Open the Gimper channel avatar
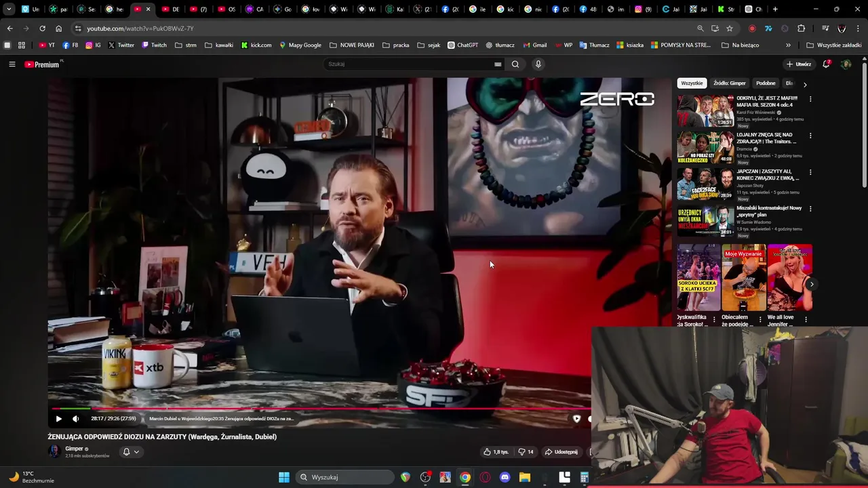The image size is (868, 488). tap(54, 451)
